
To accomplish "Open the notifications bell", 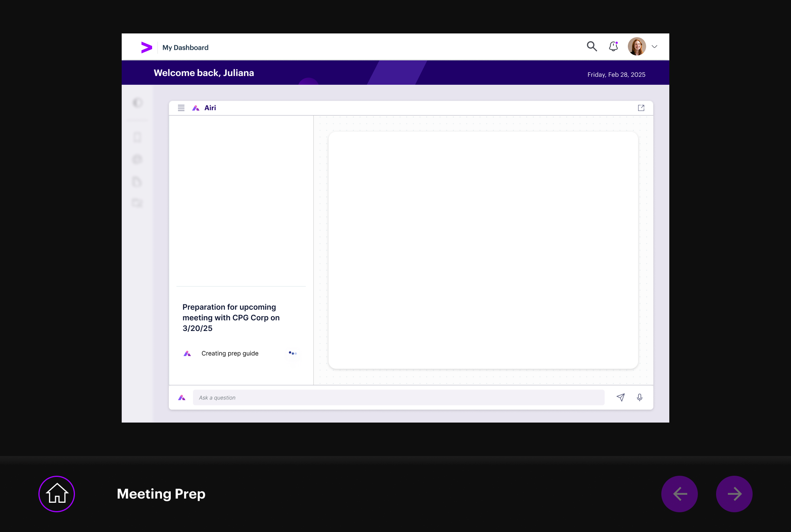I will coord(613,46).
